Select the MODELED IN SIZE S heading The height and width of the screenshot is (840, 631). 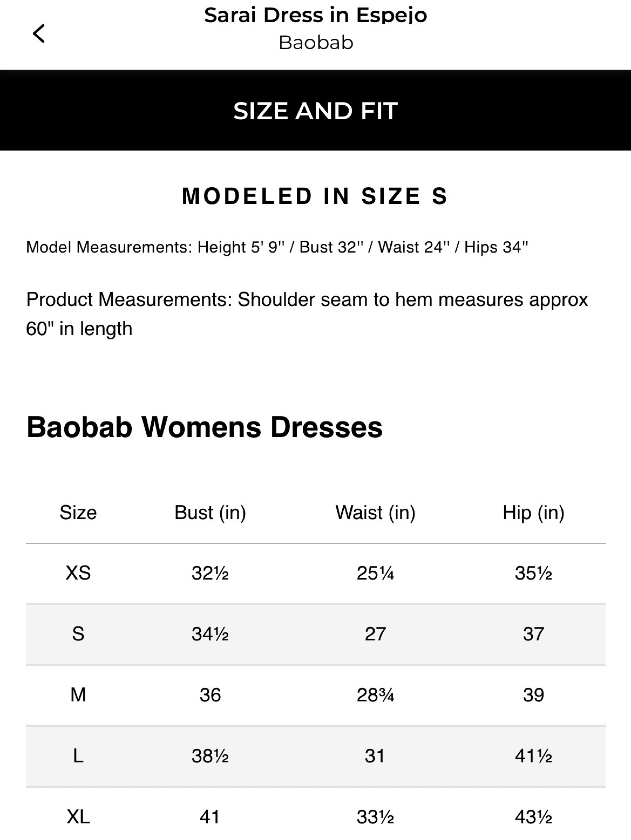click(315, 196)
